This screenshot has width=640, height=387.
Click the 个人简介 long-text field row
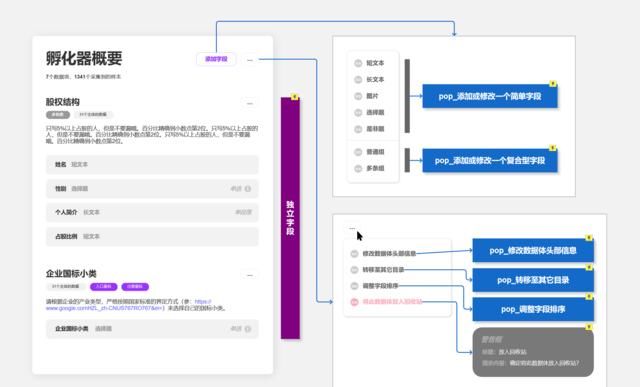click(x=152, y=212)
